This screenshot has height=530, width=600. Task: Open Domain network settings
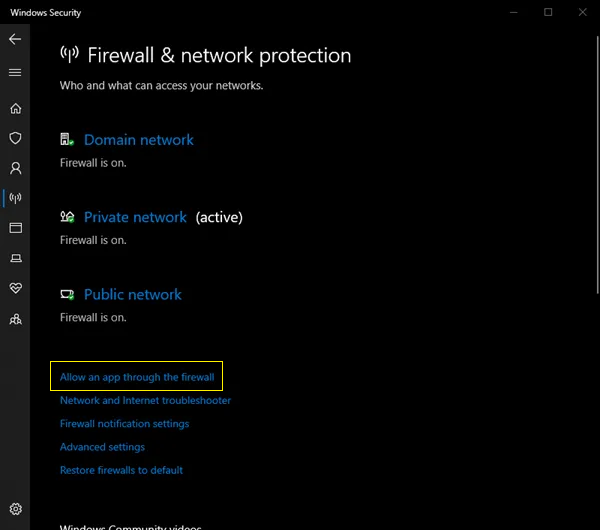tap(139, 140)
